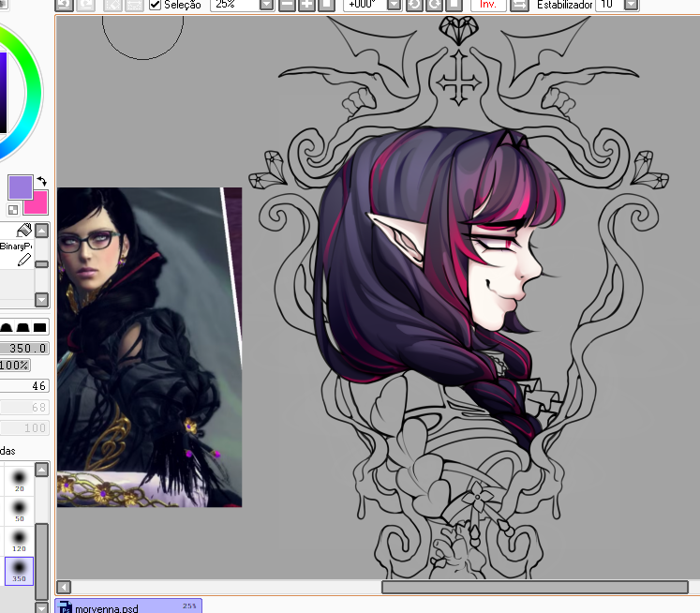This screenshot has height=613, width=700.
Task: Click the Bayonetta reference image on canvas
Action: pyautogui.click(x=149, y=347)
